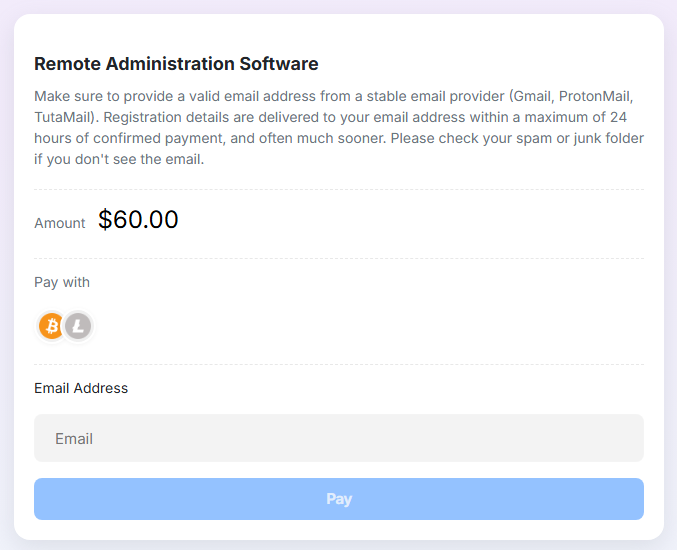Click the word ProtonMail in the description
The image size is (677, 550).
coord(595,96)
